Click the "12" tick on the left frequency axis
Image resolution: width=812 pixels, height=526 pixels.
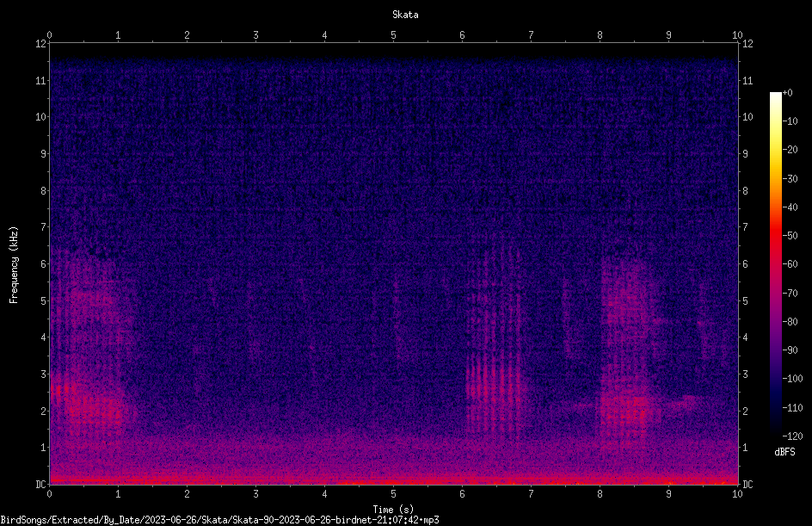(x=40, y=44)
